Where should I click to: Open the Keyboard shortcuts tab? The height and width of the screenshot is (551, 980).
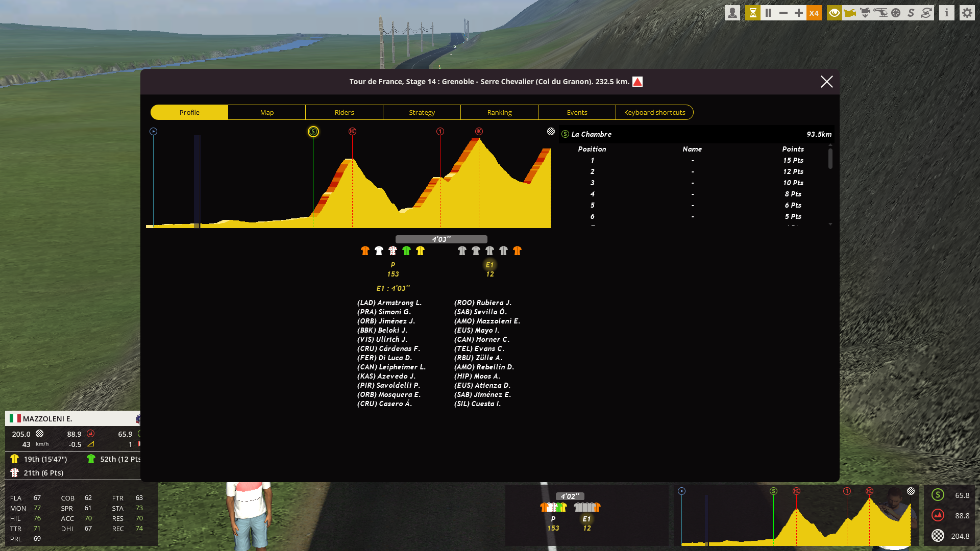tap(655, 112)
